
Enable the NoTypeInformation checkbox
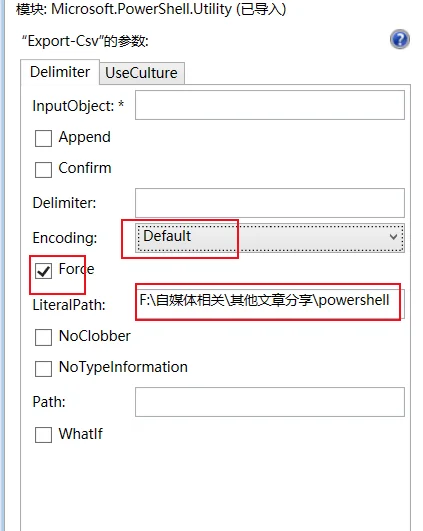click(x=43, y=368)
